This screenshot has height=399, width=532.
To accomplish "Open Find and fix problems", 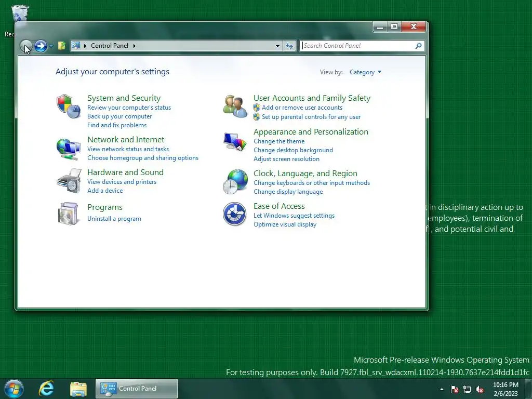I will click(x=117, y=125).
